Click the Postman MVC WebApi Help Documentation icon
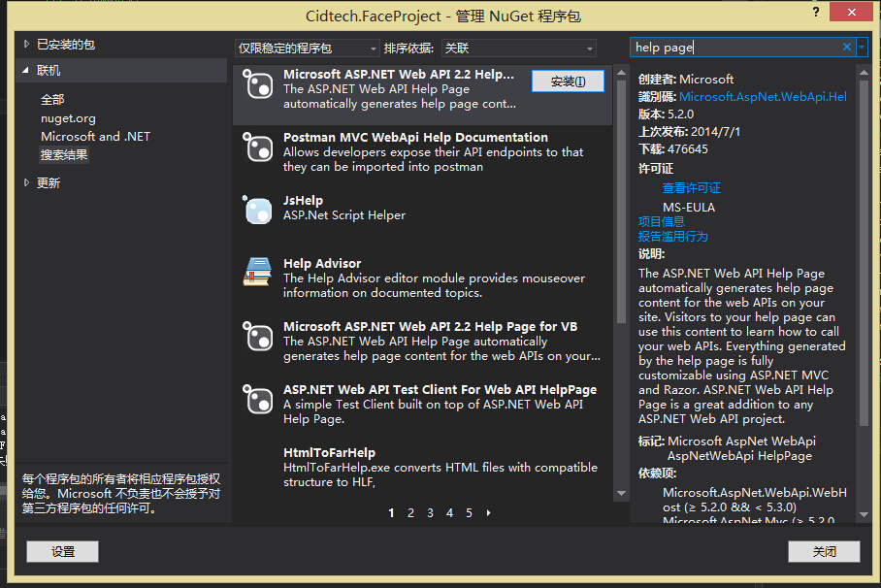The height and width of the screenshot is (588, 881). coord(258,147)
